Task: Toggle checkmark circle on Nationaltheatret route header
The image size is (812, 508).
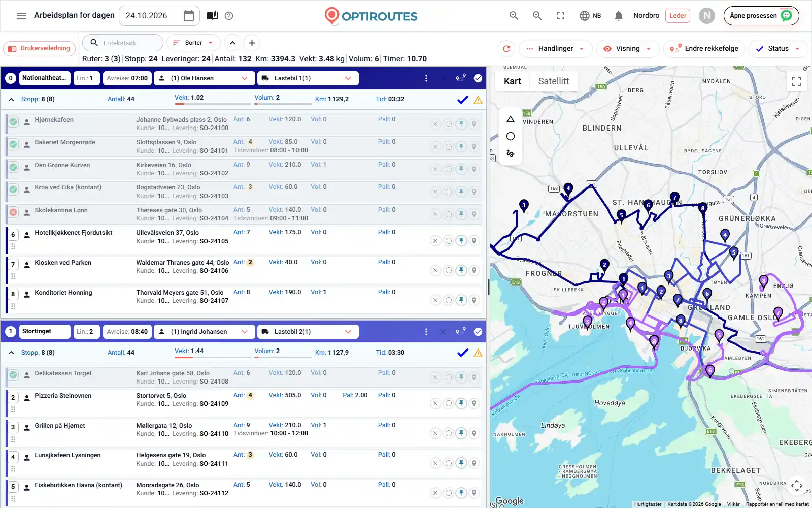Action: [478, 78]
